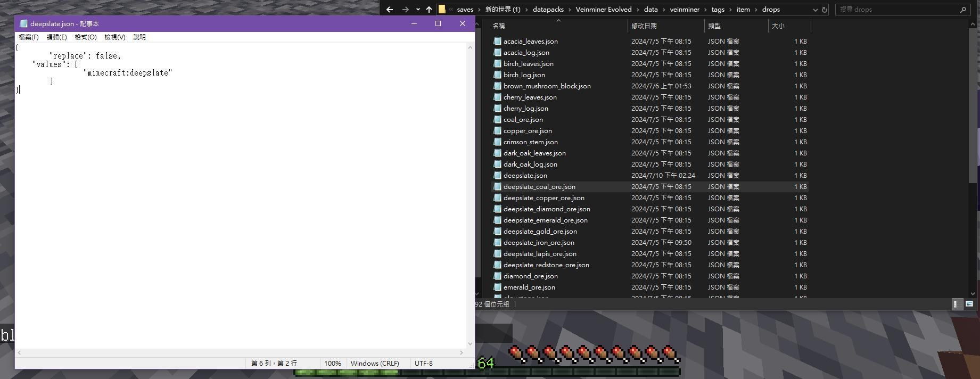
Task: Select coal_ore.json file icon
Action: coord(497,119)
